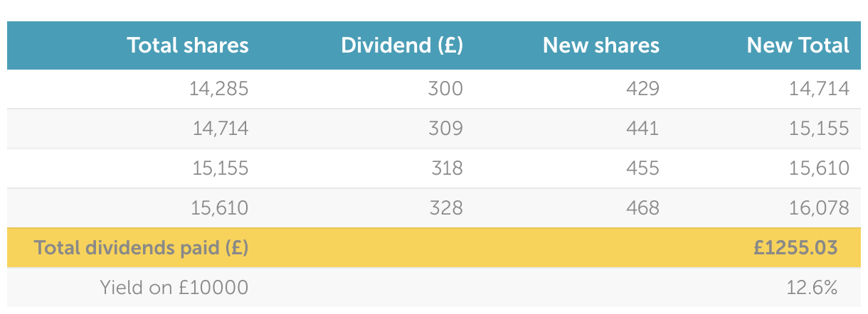Click the Dividend (£) column header
Image resolution: width=868 pixels, height=314 pixels.
pos(402,45)
